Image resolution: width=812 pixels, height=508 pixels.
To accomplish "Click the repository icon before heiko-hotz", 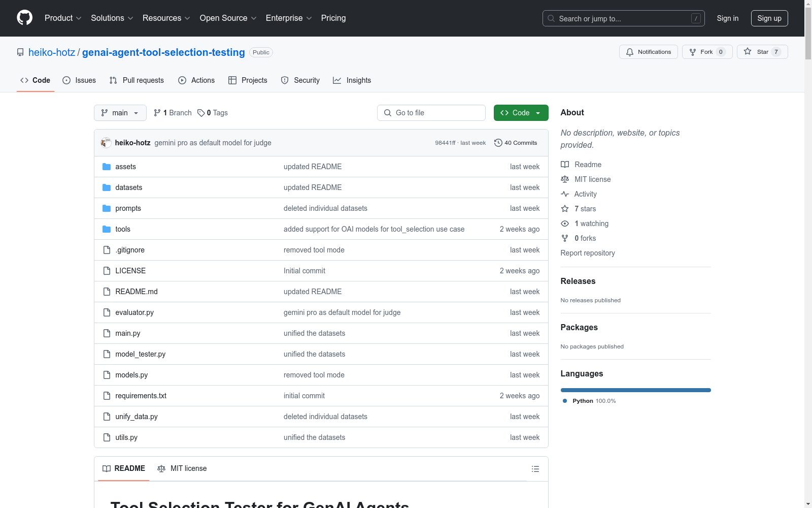I will click(20, 52).
